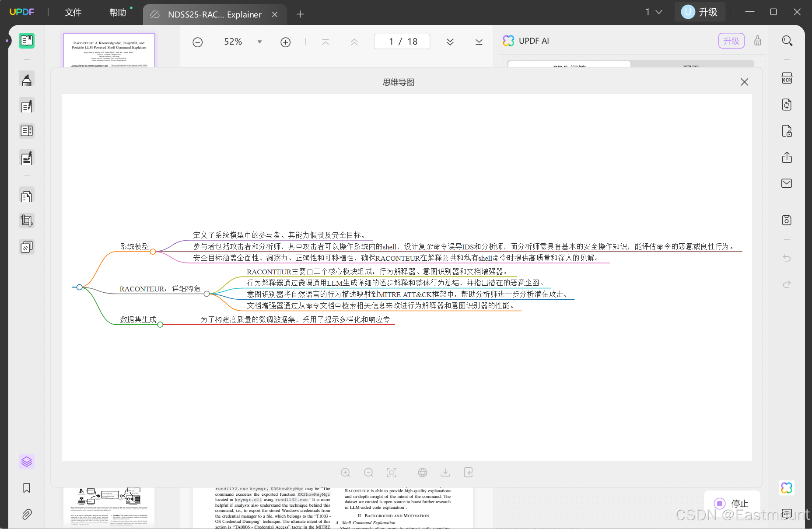Select the highlighter comment tool
The width and height of the screenshot is (812, 529).
click(27, 80)
